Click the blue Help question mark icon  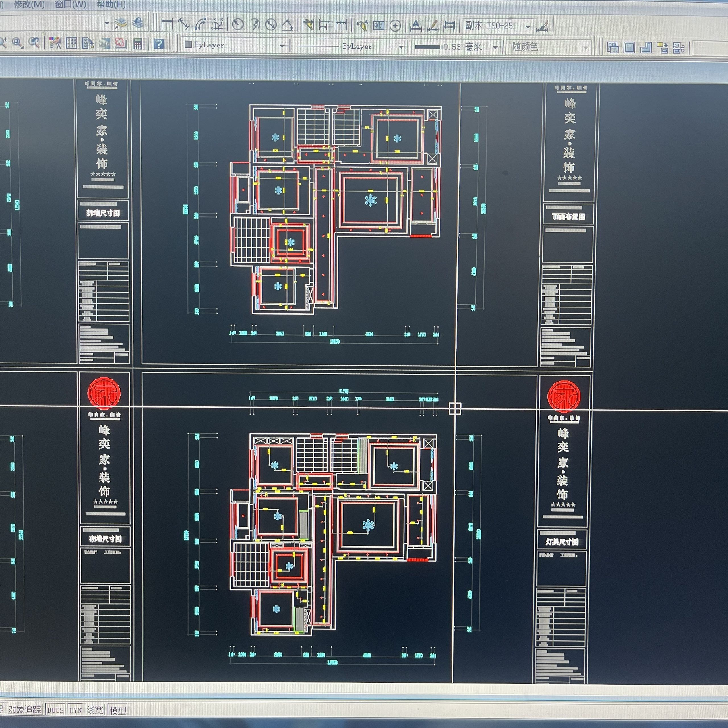[159, 44]
